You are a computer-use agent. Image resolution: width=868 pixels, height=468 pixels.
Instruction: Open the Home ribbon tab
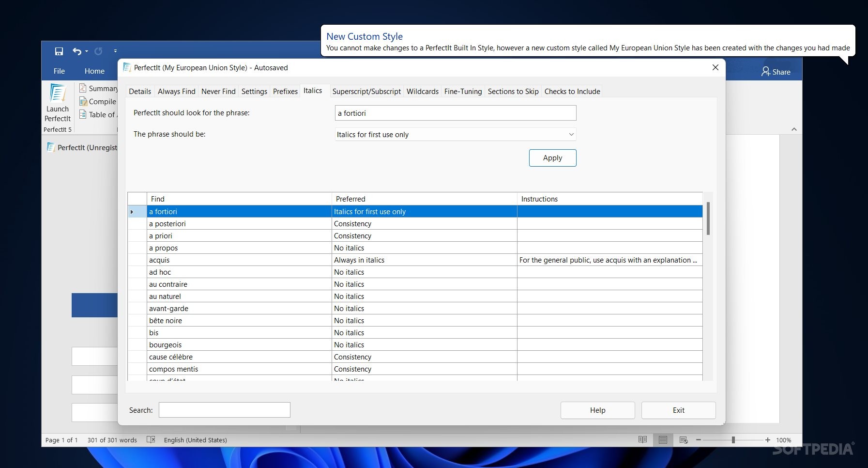point(94,71)
